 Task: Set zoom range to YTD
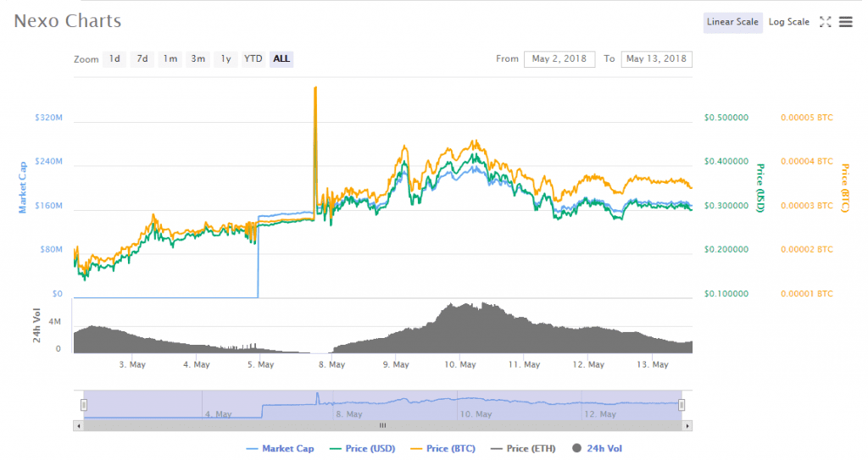[x=253, y=58]
